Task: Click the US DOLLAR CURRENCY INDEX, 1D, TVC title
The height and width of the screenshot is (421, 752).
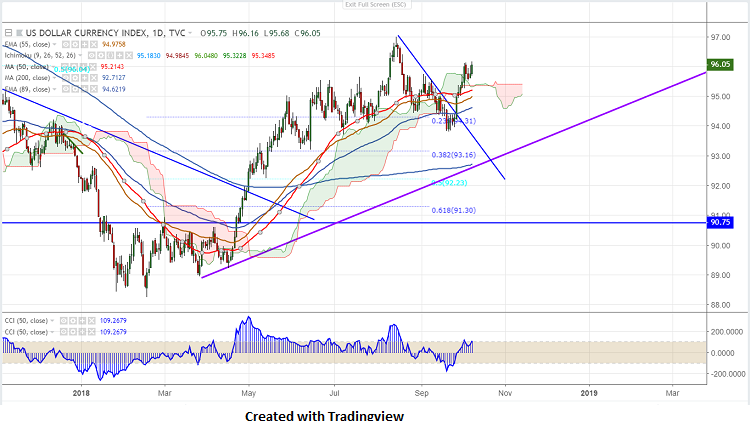Action: [x=105, y=33]
